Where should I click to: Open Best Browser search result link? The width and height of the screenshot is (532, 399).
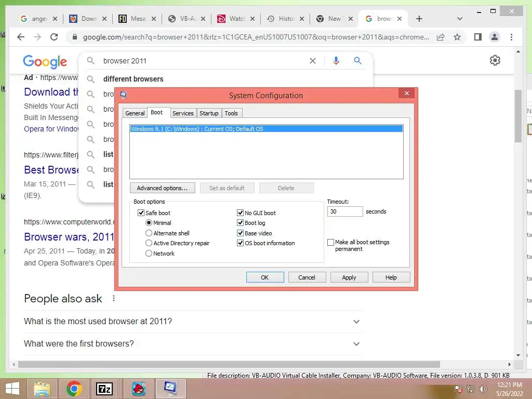point(51,170)
